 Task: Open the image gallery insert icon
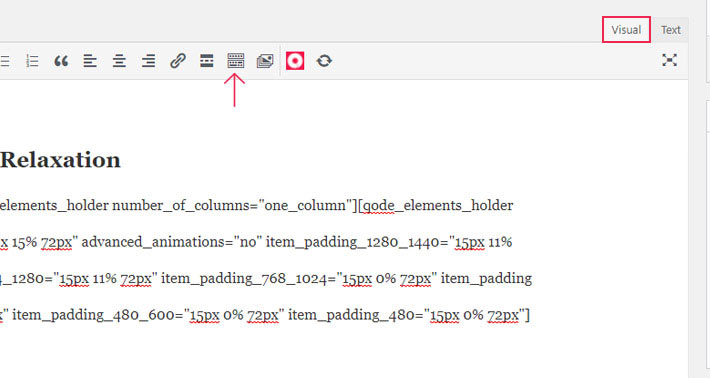coord(265,61)
